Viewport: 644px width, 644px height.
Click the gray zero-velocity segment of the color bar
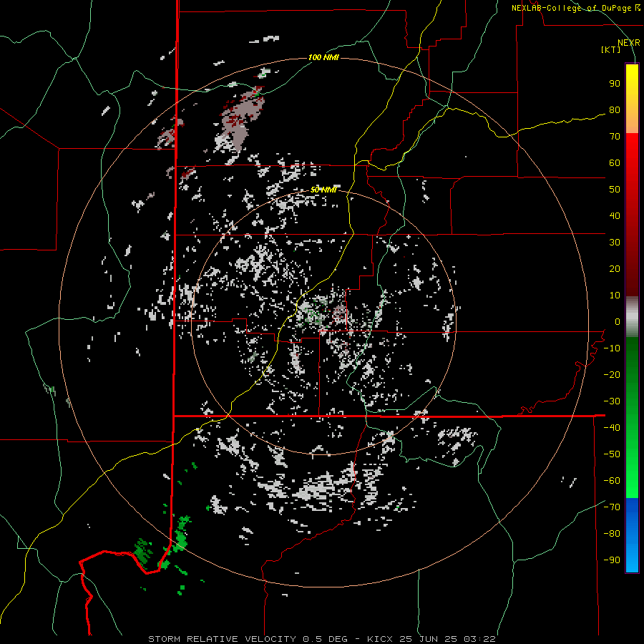coord(632,317)
